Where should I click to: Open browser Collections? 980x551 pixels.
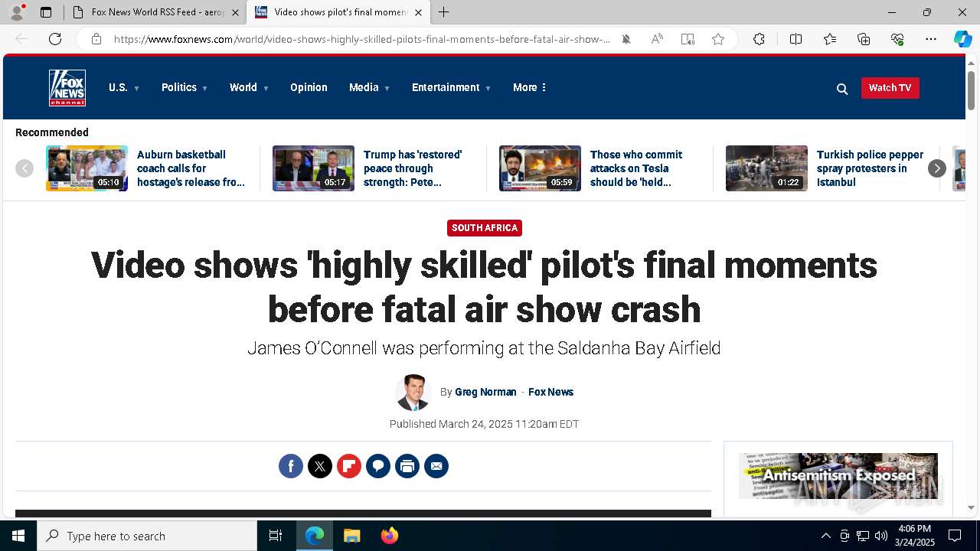pos(864,39)
